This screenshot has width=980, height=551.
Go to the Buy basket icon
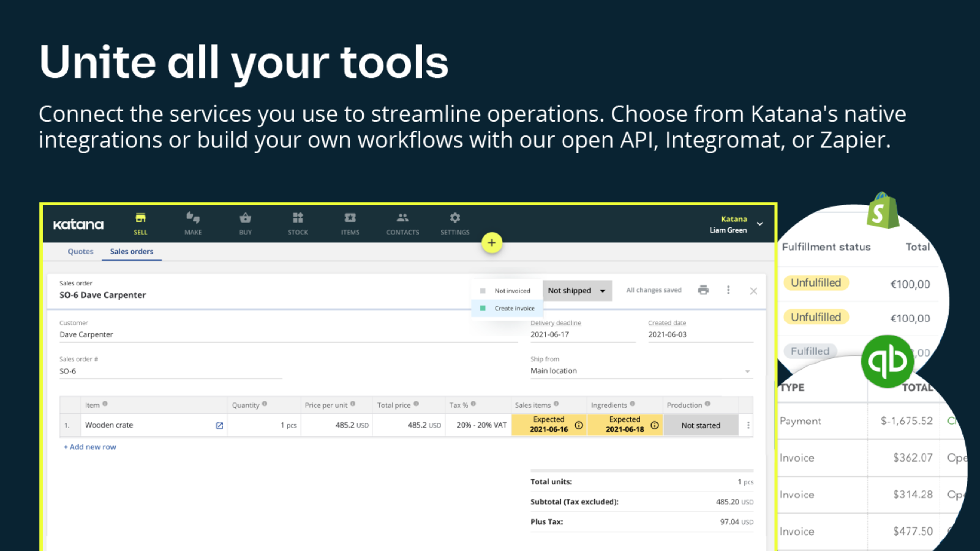[x=245, y=219]
